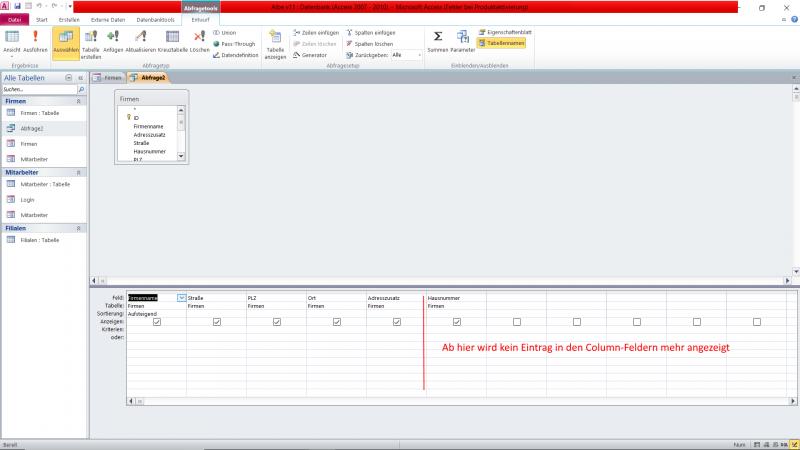Open the Generator expression builder
Viewport: 800px width, 450px height.
tap(310, 55)
